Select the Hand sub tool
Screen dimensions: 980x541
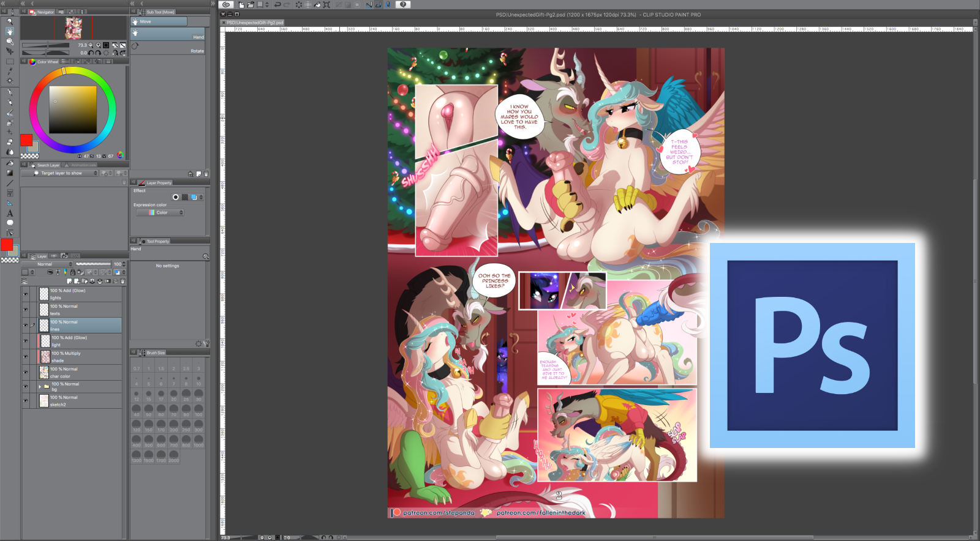[x=168, y=34]
